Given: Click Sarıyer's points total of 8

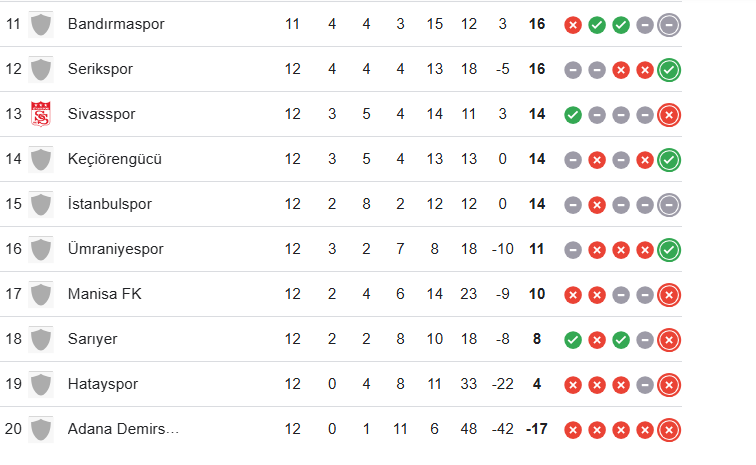Looking at the screenshot, I should pos(537,339).
